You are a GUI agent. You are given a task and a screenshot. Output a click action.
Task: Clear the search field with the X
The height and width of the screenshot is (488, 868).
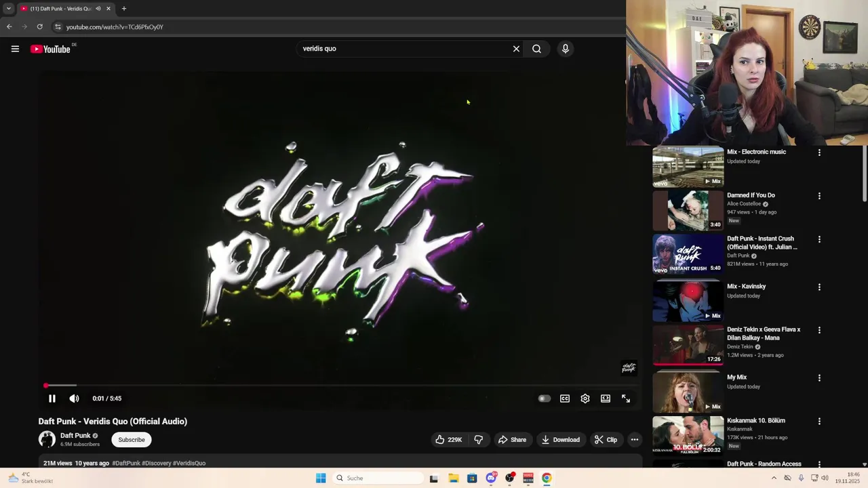[516, 49]
